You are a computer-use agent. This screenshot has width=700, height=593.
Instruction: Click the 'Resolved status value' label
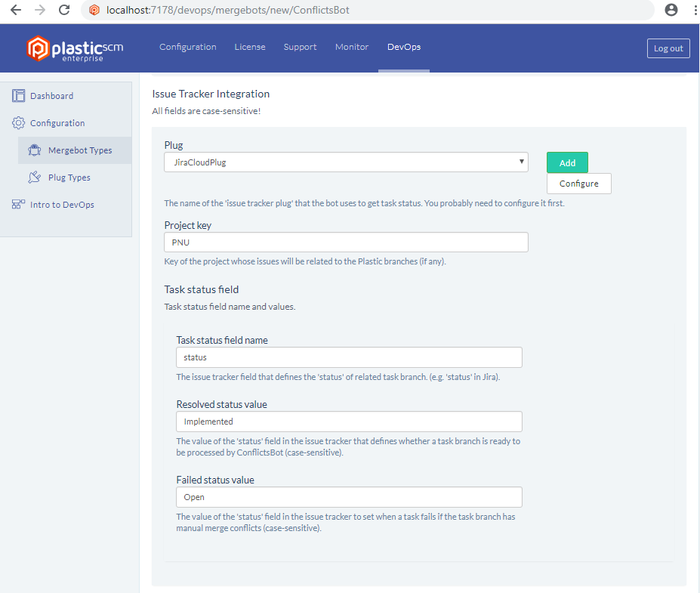[221, 404]
